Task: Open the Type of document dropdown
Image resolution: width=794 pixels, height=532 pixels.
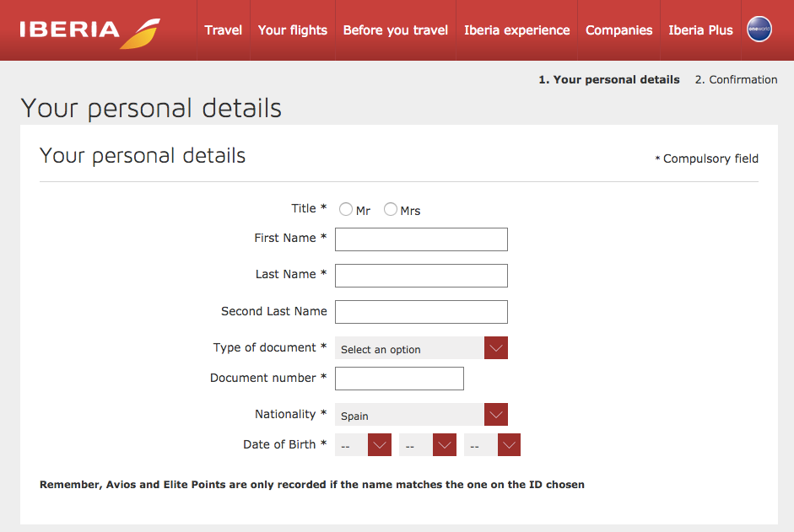Action: (x=421, y=347)
